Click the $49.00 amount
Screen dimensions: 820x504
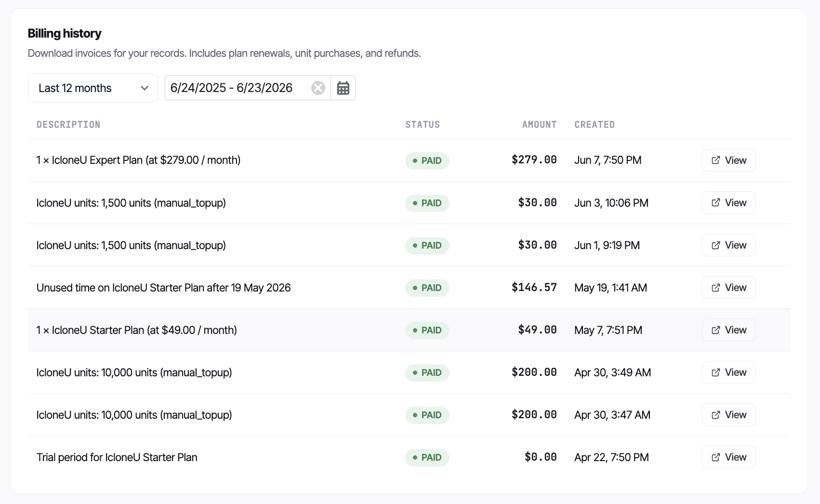(538, 330)
